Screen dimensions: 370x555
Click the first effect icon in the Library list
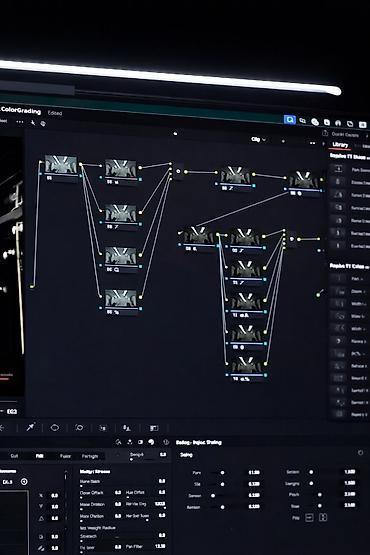(x=338, y=169)
